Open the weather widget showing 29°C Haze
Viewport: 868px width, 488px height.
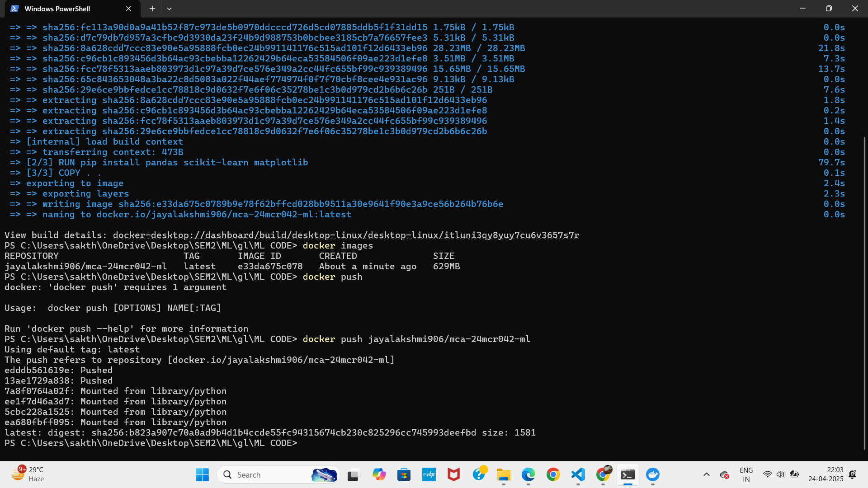(x=28, y=474)
